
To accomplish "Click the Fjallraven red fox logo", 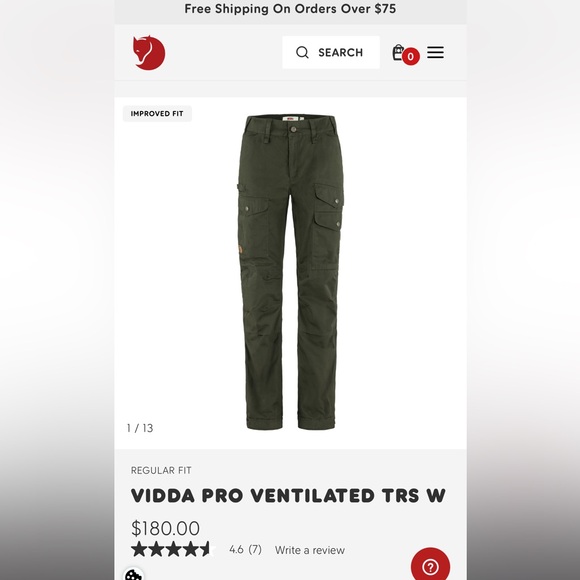I will click(x=149, y=53).
